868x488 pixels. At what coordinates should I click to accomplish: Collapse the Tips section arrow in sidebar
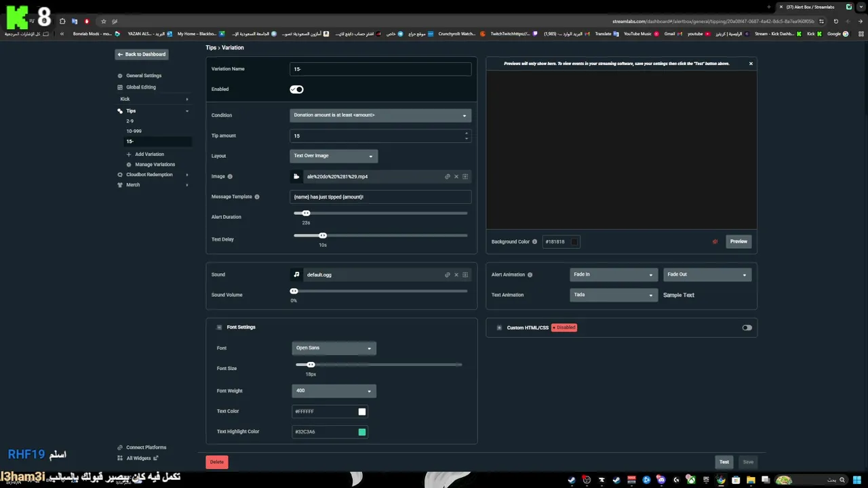pyautogui.click(x=187, y=111)
